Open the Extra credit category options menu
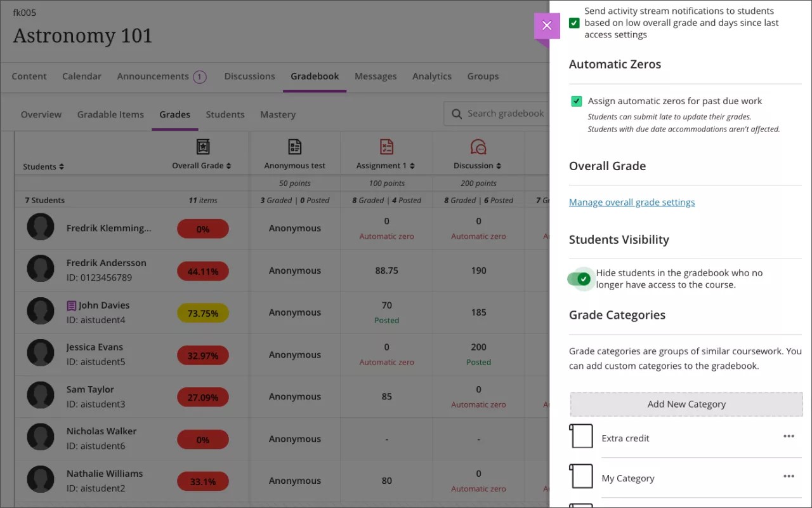This screenshot has height=508, width=812. (x=789, y=436)
